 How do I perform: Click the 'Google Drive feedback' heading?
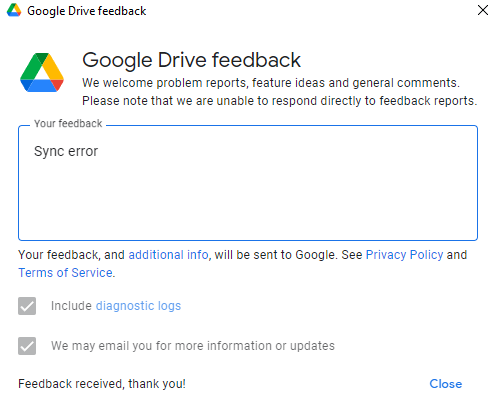tap(191, 60)
